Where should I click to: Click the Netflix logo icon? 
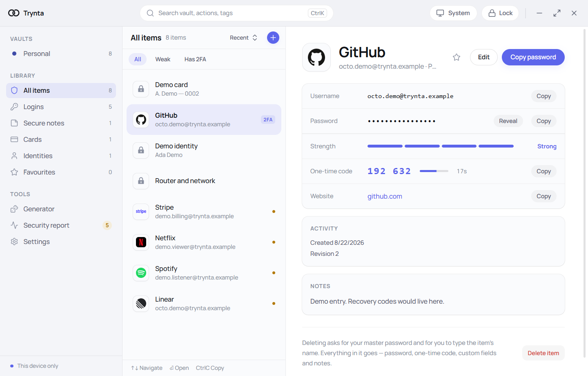coord(141,242)
